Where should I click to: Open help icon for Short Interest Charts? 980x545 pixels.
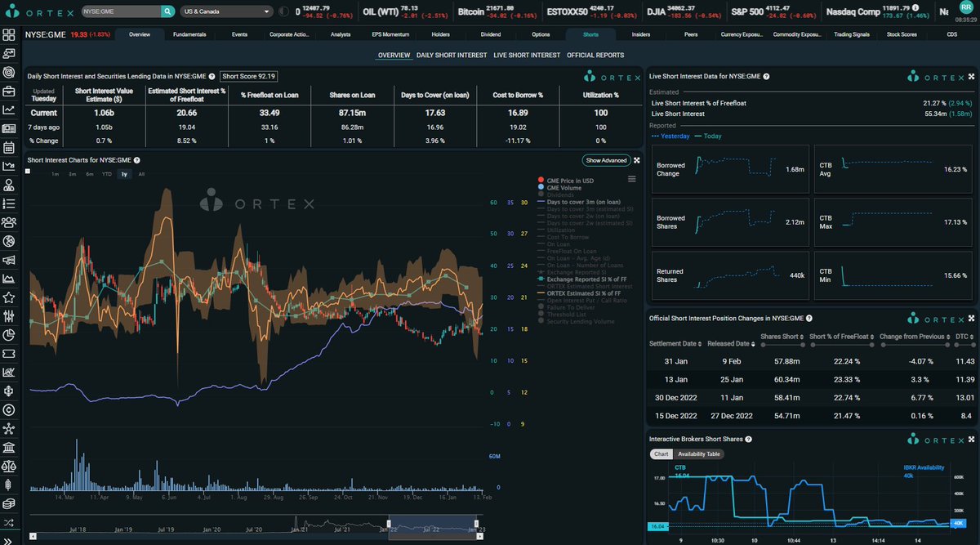[x=136, y=161]
